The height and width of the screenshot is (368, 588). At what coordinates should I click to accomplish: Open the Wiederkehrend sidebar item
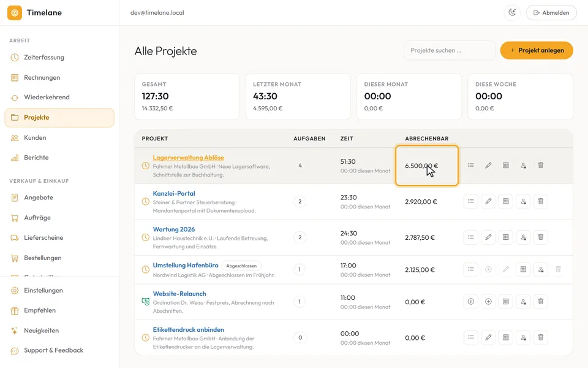pyautogui.click(x=59, y=98)
